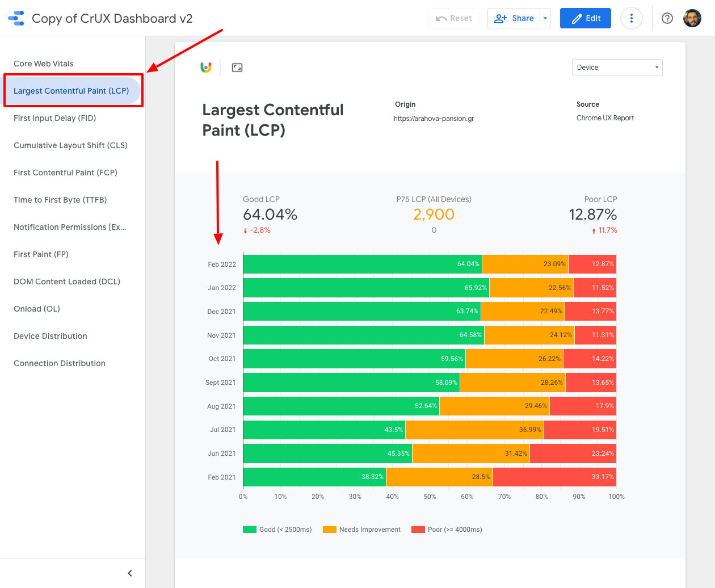Open the help question mark icon

pos(667,18)
